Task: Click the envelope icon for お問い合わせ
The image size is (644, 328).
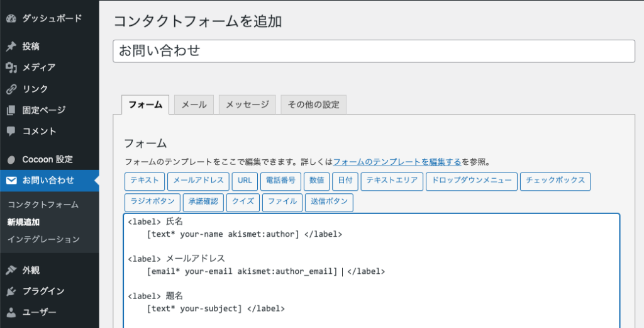Action: click(11, 181)
